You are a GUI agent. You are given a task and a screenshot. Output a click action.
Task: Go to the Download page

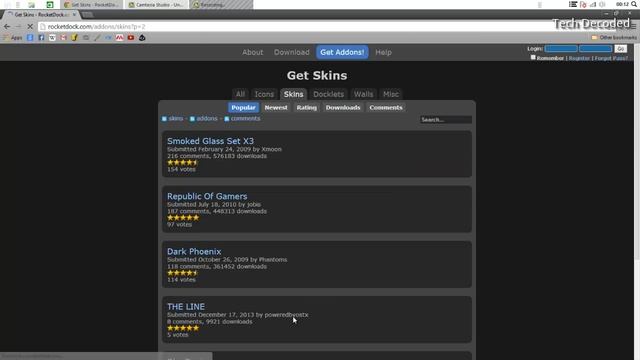(x=291, y=52)
